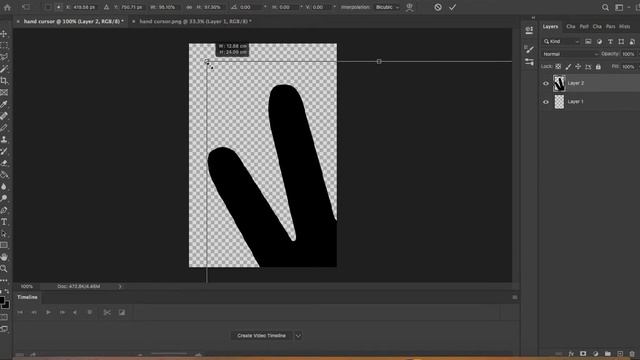This screenshot has height=360, width=640.
Task: Select the Path Selection tool
Action: coord(4,234)
